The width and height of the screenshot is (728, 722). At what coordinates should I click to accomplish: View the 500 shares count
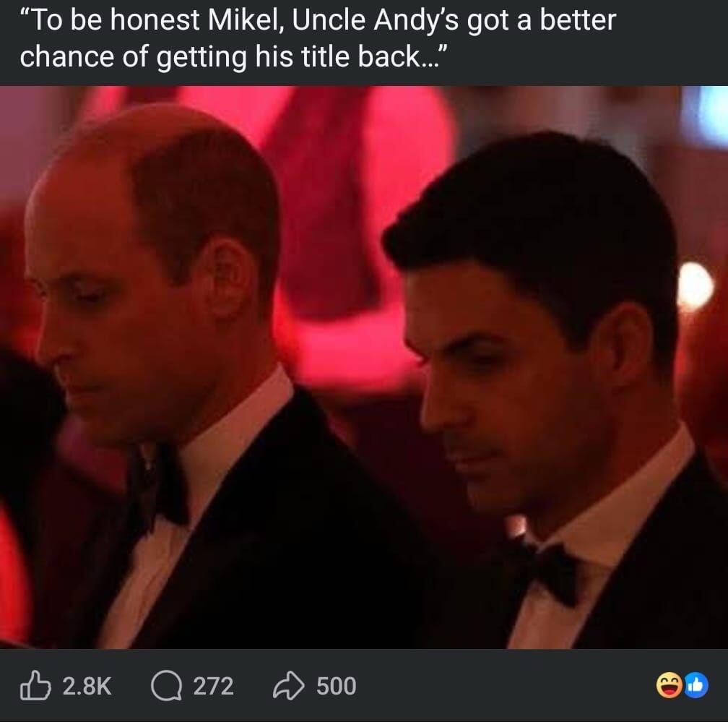(336, 685)
